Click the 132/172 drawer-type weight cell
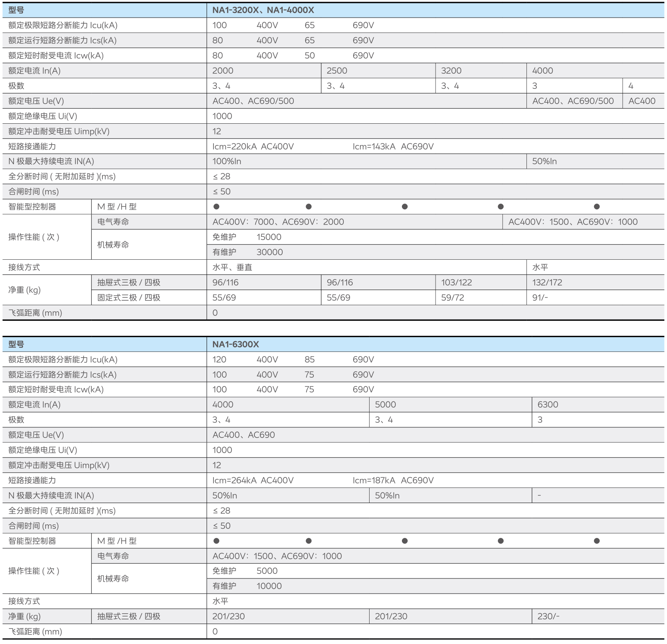Image resolution: width=667 pixels, height=644 pixels. point(547,283)
